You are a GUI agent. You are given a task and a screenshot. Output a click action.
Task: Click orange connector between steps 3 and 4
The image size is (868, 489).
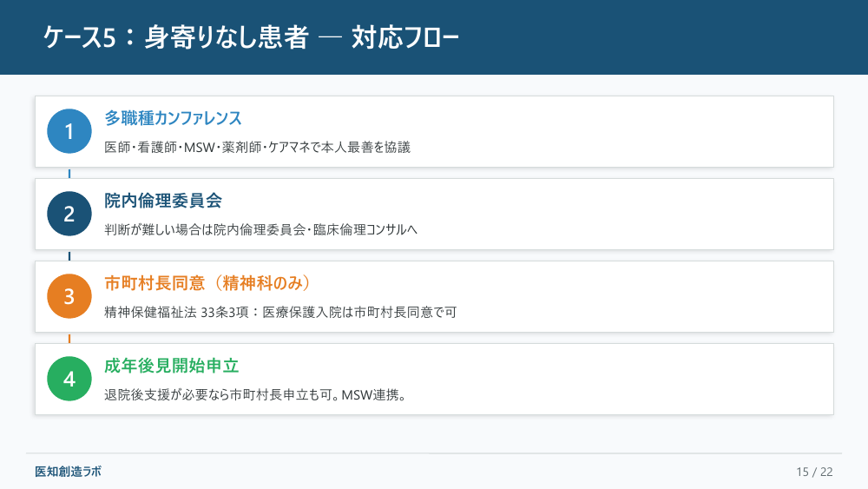[x=69, y=339]
